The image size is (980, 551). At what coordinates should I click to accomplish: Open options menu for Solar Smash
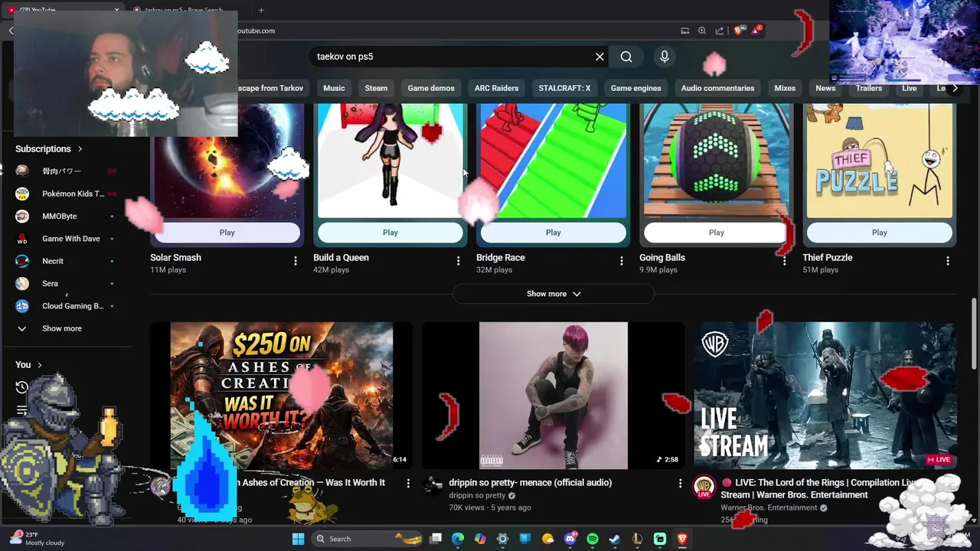pyautogui.click(x=296, y=261)
